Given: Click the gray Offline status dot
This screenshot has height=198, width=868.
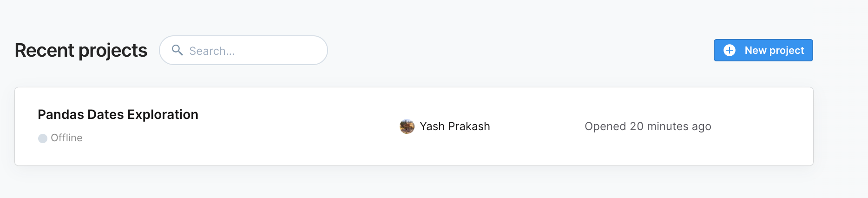Looking at the screenshot, I should click(43, 139).
